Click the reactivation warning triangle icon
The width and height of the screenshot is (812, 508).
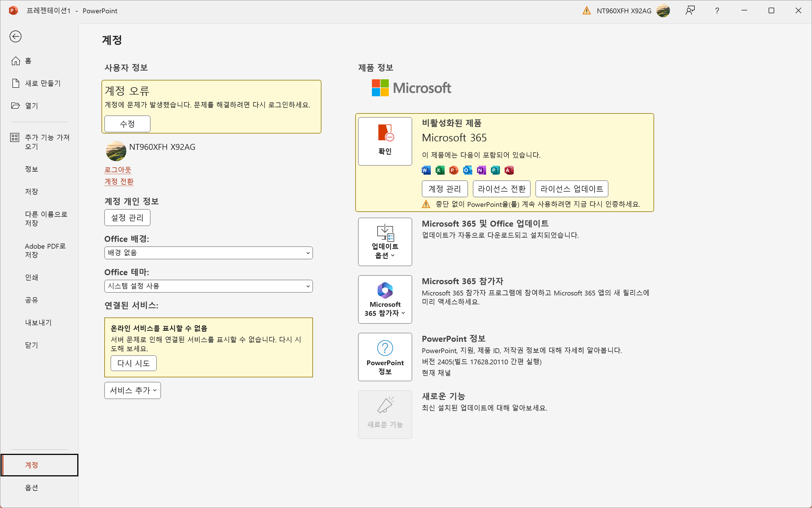(426, 204)
